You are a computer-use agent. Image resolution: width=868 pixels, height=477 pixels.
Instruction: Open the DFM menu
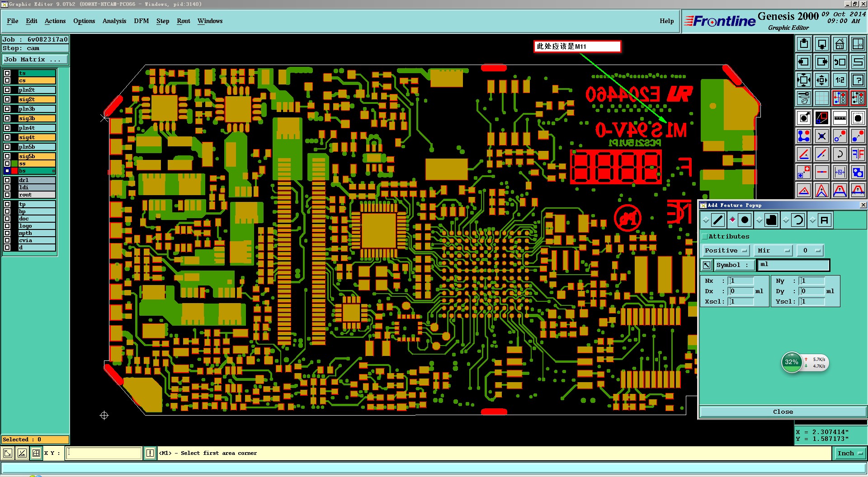142,21
